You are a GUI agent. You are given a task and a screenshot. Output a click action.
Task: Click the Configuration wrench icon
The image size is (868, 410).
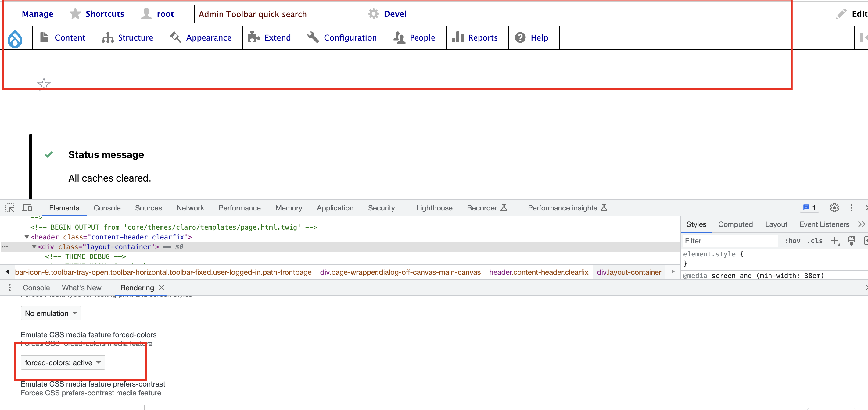[313, 37]
